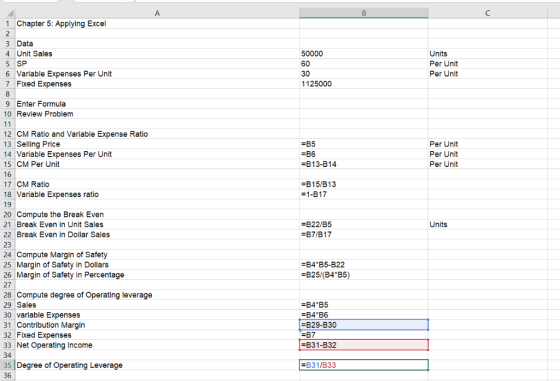This screenshot has width=560, height=381.
Task: Select column A header
Action: (157, 13)
